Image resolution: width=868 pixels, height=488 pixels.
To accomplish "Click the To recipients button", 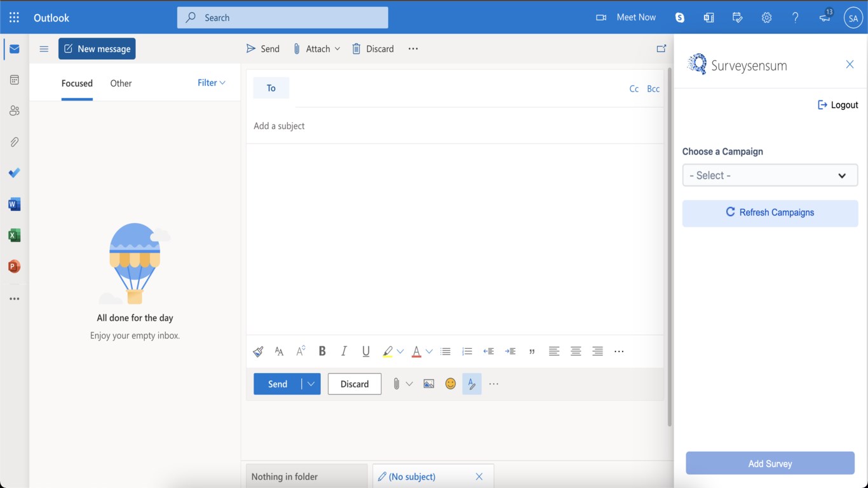I will (x=271, y=88).
